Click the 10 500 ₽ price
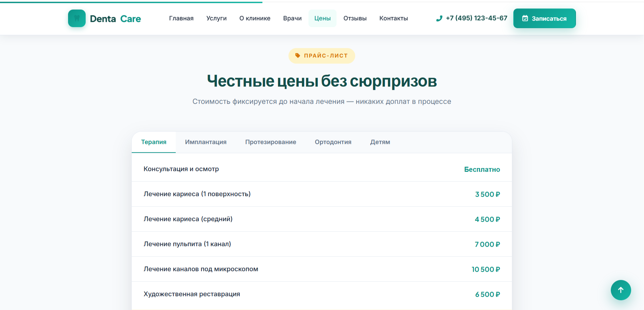The image size is (644, 310). click(486, 269)
